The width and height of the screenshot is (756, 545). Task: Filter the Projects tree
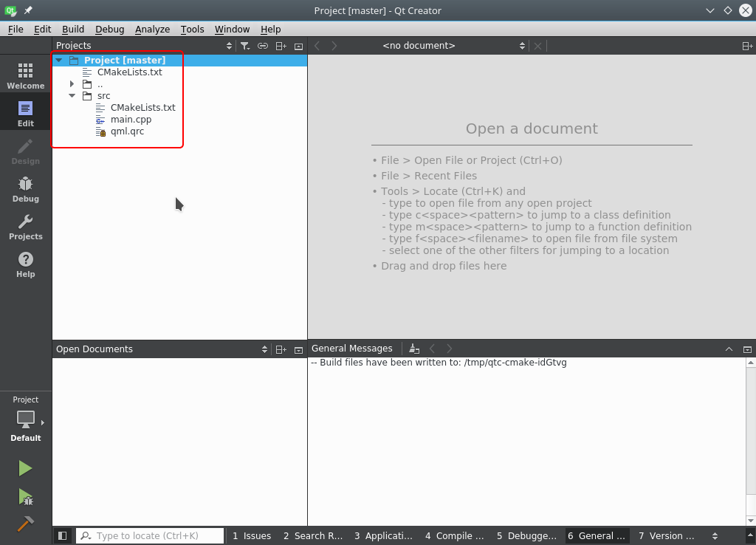coord(245,46)
